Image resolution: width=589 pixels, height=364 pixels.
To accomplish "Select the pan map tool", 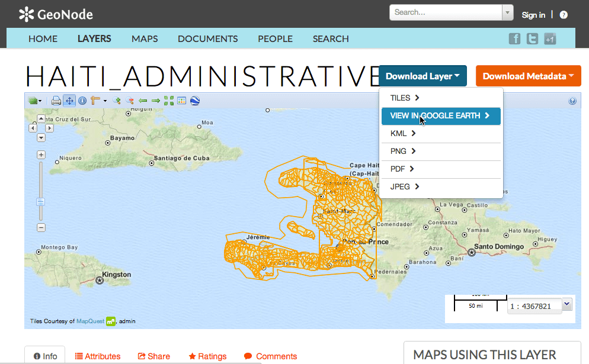I will [69, 101].
